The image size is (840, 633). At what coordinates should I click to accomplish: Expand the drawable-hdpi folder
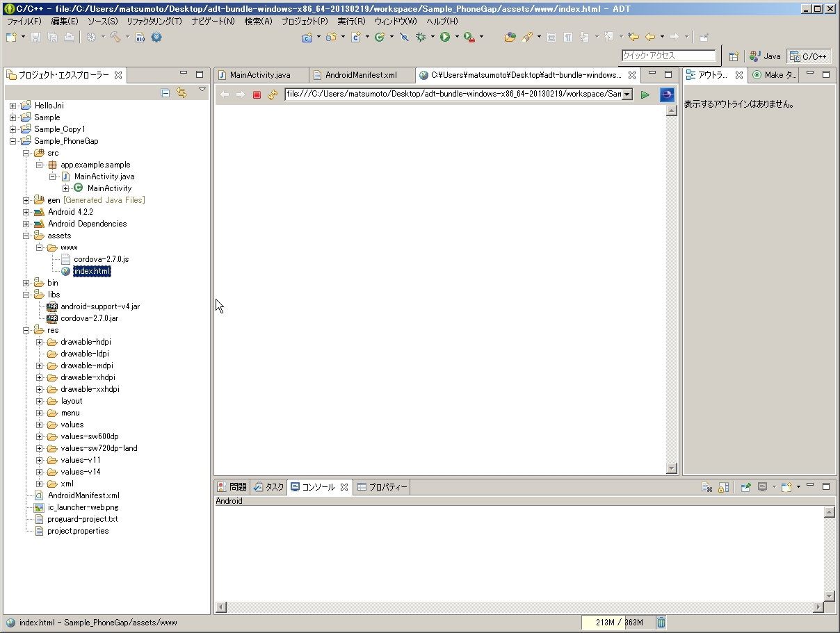[40, 342]
